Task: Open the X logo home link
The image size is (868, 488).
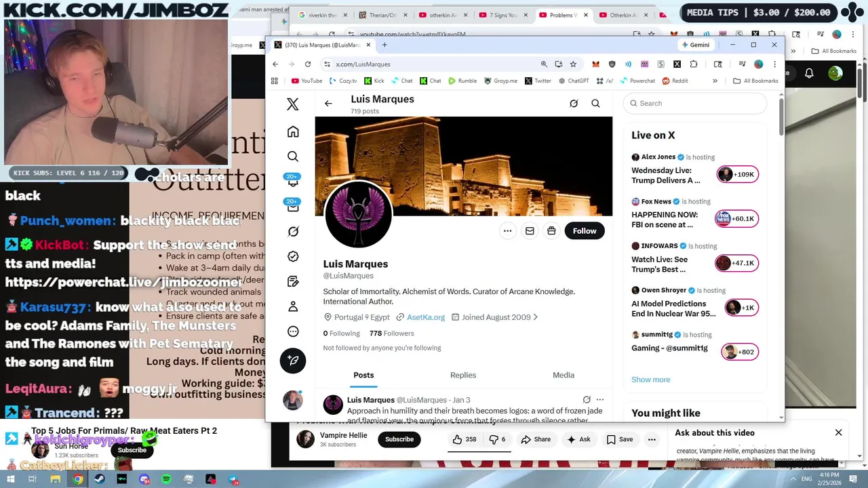Action: (293, 104)
